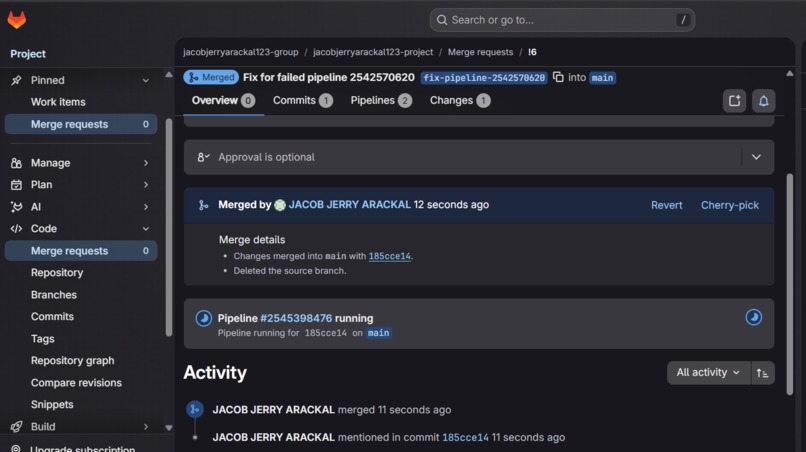Viewport: 806px width, 452px height.
Task: Open the Pipelines tab
Action: (381, 101)
